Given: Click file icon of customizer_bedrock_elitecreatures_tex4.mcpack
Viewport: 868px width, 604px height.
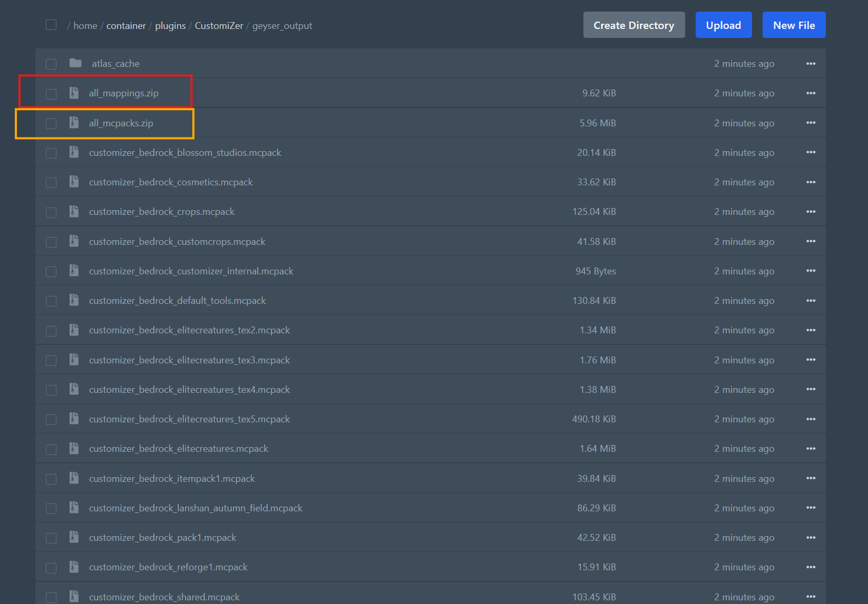Looking at the screenshot, I should [x=74, y=389].
